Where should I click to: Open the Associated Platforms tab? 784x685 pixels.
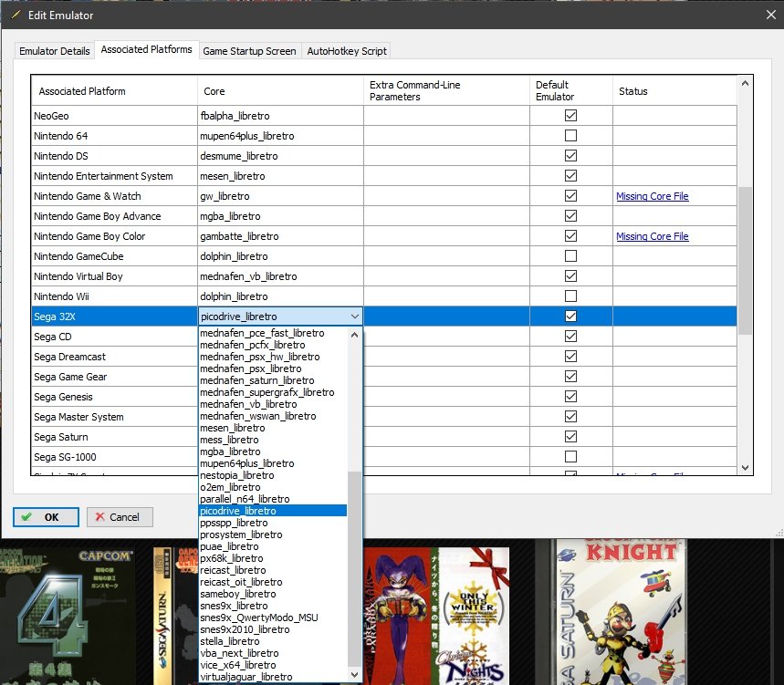point(147,49)
